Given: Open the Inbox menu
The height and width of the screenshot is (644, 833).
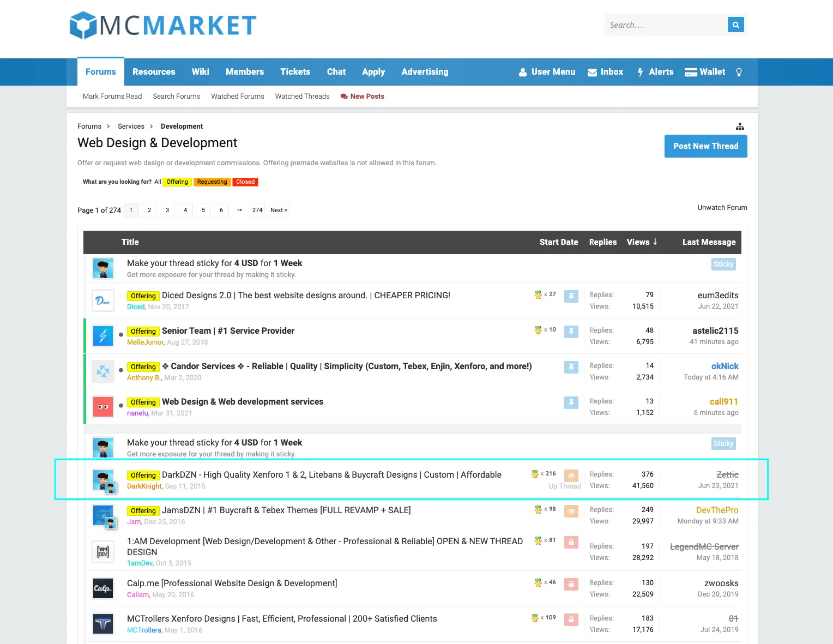Looking at the screenshot, I should [605, 72].
